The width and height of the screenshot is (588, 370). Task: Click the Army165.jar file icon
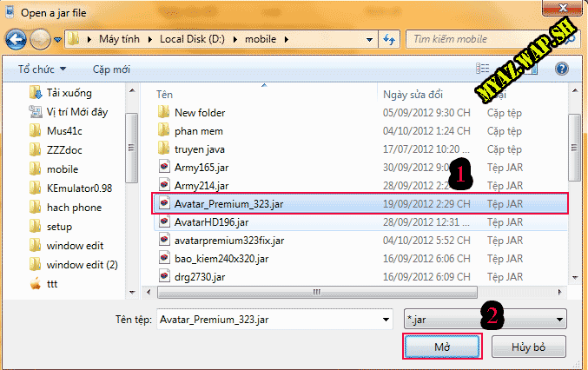(x=163, y=167)
